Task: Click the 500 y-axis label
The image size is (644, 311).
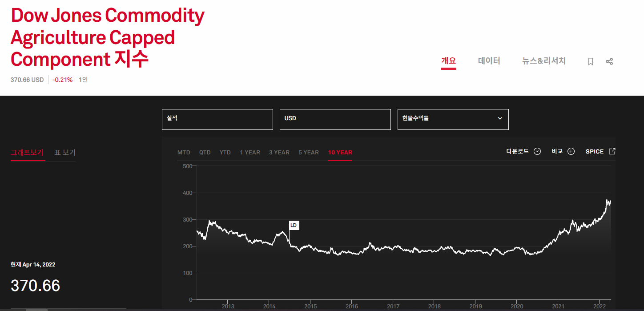Action: point(187,166)
